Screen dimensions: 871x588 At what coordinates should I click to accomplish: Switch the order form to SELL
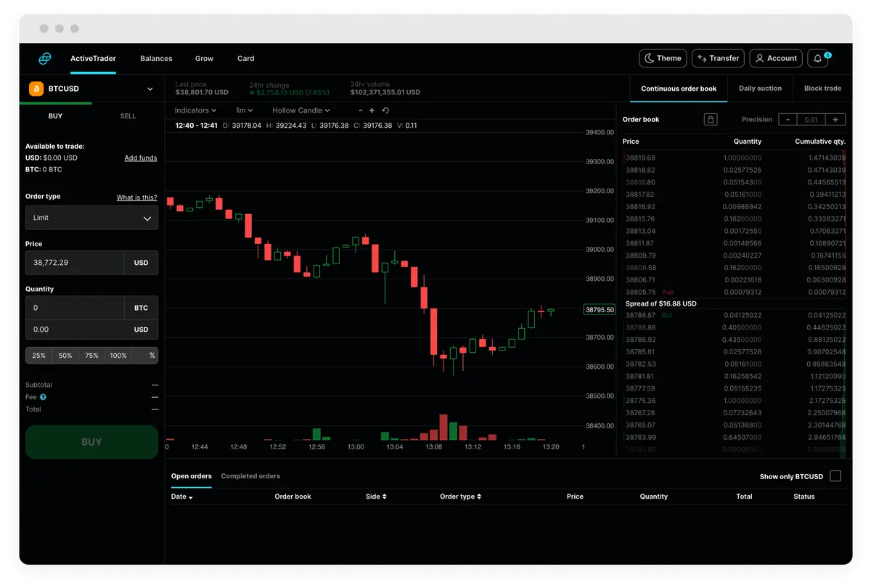(128, 116)
